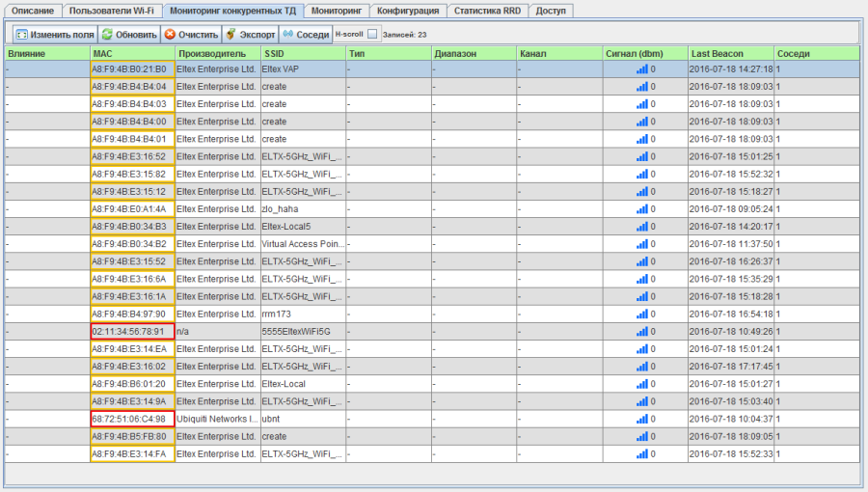Sort by the Диапазон column header

474,54
